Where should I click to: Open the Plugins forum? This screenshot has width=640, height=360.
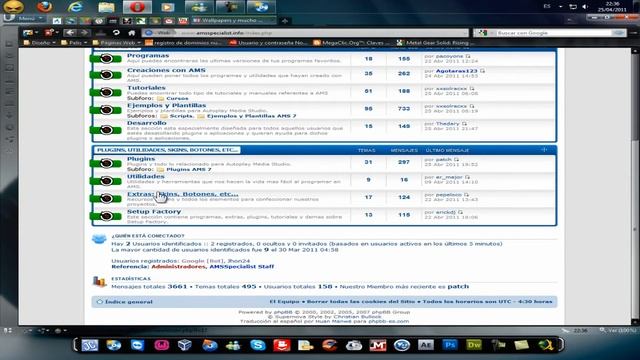pyautogui.click(x=141, y=159)
